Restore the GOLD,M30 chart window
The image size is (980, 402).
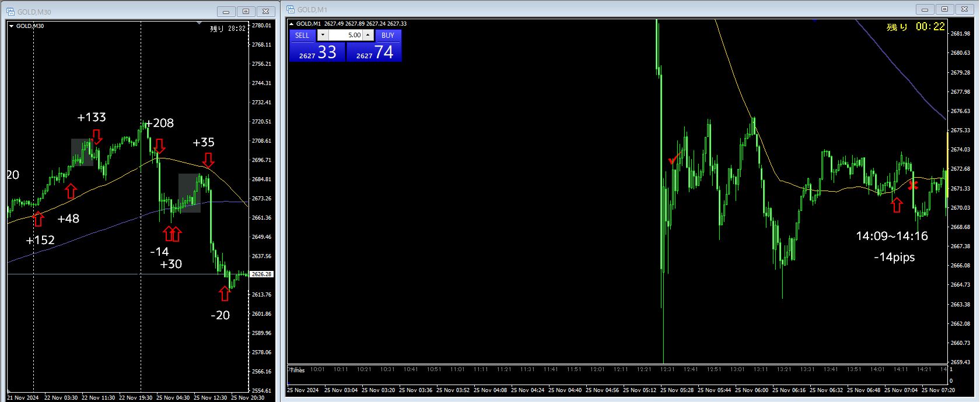pyautogui.click(x=246, y=12)
